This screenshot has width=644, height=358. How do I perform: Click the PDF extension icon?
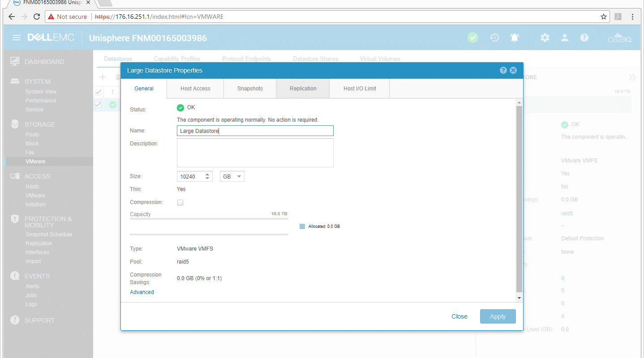pyautogui.click(x=618, y=17)
